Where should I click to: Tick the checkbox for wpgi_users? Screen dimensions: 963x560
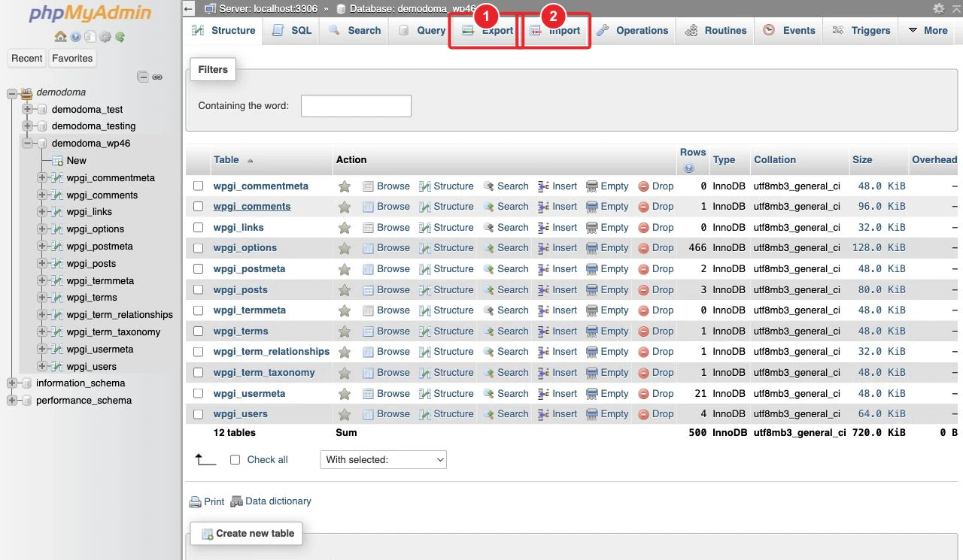tap(199, 413)
